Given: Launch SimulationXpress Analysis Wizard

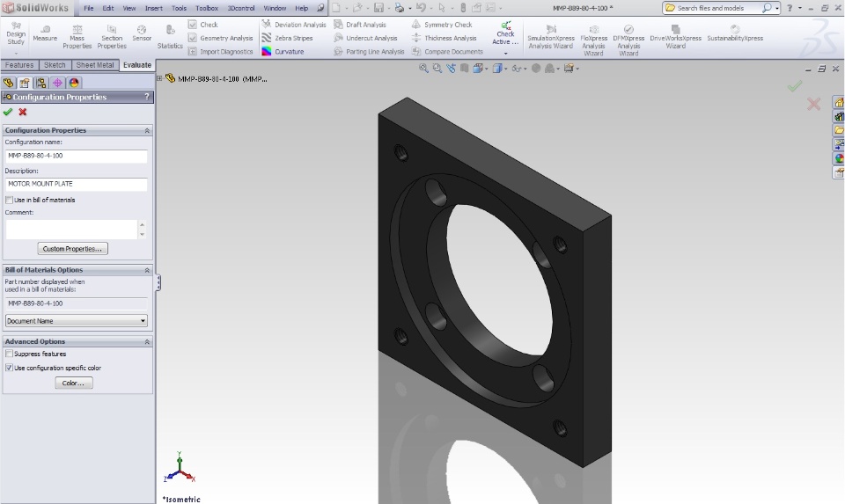Looking at the screenshot, I should click(x=551, y=38).
